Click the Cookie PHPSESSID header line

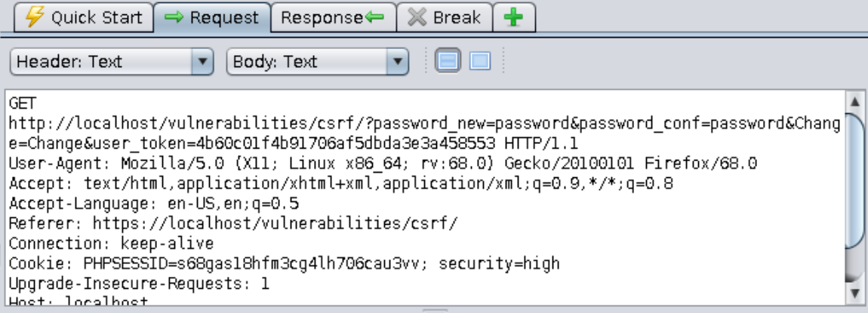click(x=284, y=263)
